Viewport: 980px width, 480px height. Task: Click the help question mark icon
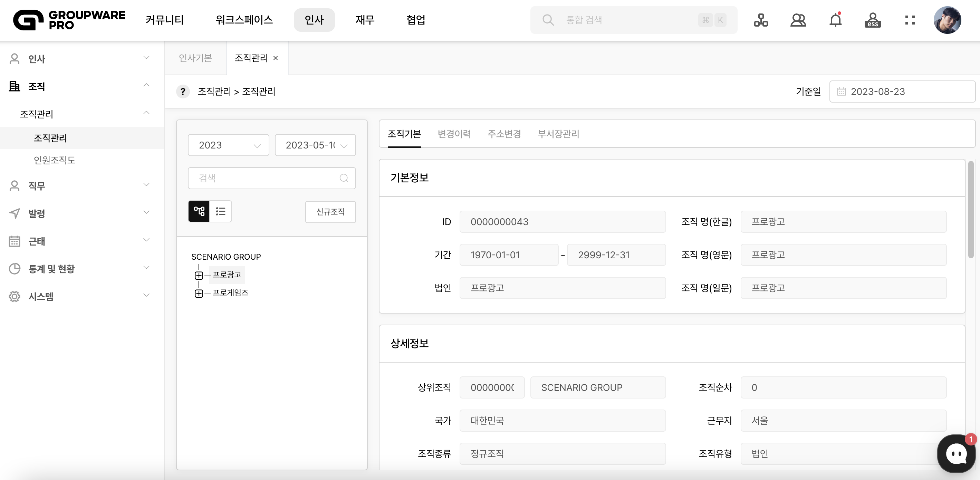tap(183, 92)
